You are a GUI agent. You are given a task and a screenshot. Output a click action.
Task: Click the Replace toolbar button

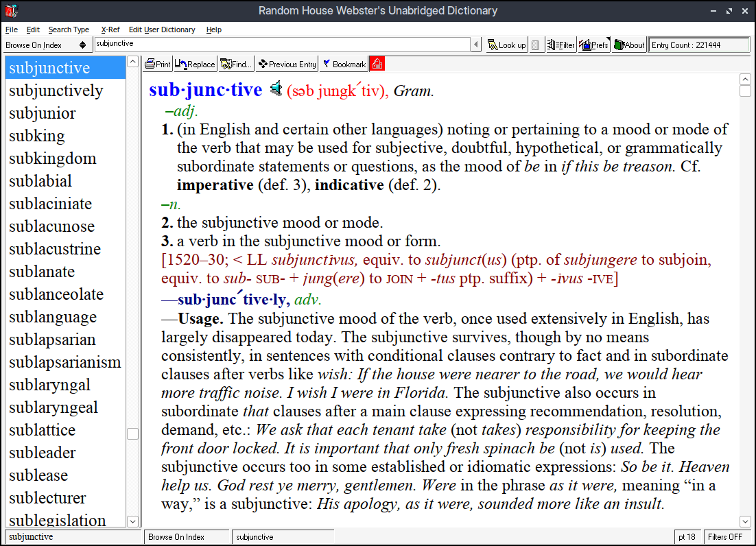coord(196,64)
